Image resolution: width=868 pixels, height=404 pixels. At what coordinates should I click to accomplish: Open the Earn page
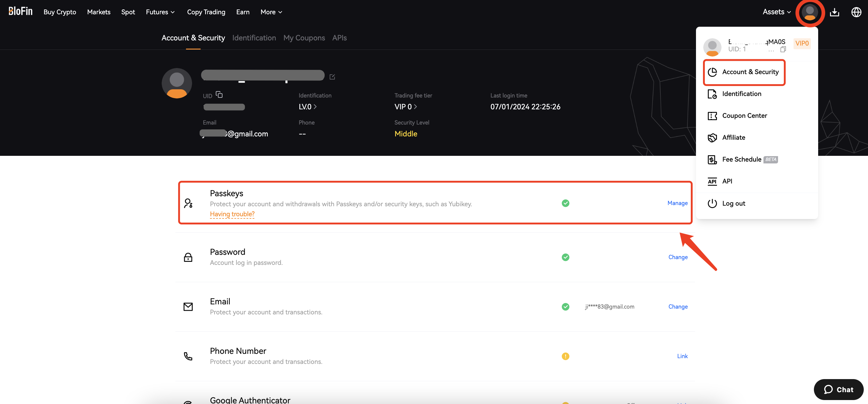click(x=243, y=12)
